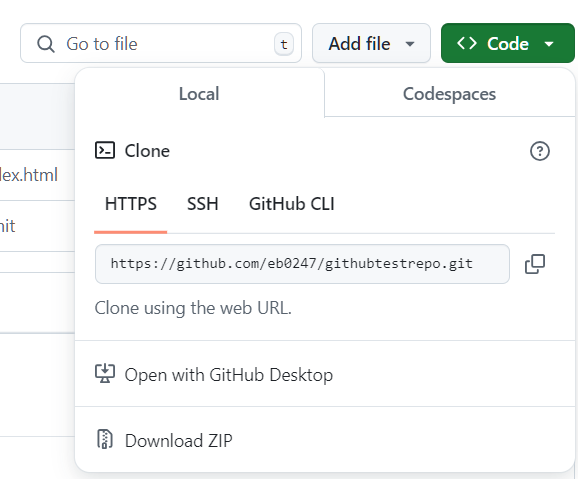The width and height of the screenshot is (578, 479).
Task: Switch to the Local tab
Action: point(199,94)
